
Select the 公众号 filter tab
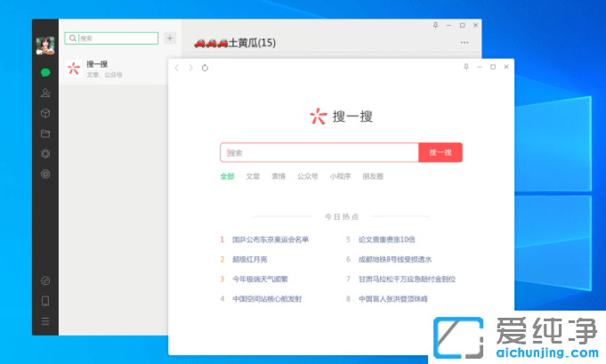(307, 176)
